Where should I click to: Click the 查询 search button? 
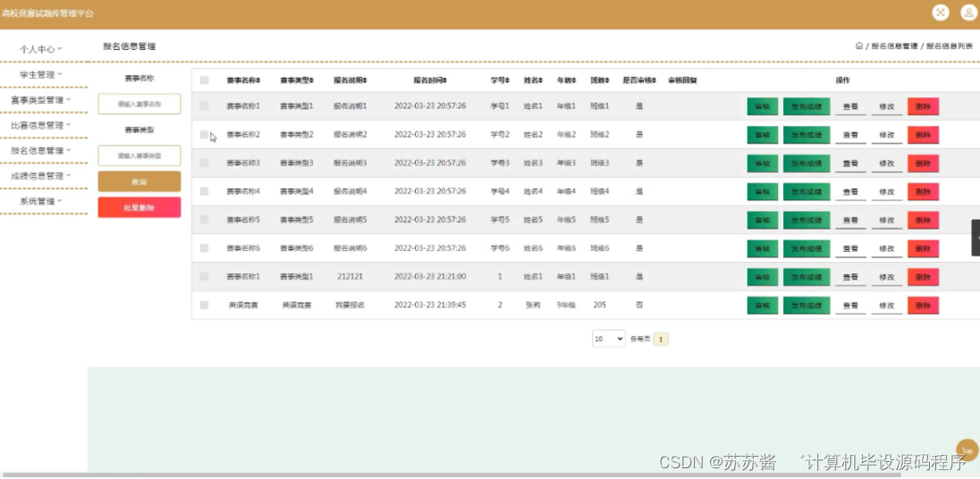click(139, 181)
